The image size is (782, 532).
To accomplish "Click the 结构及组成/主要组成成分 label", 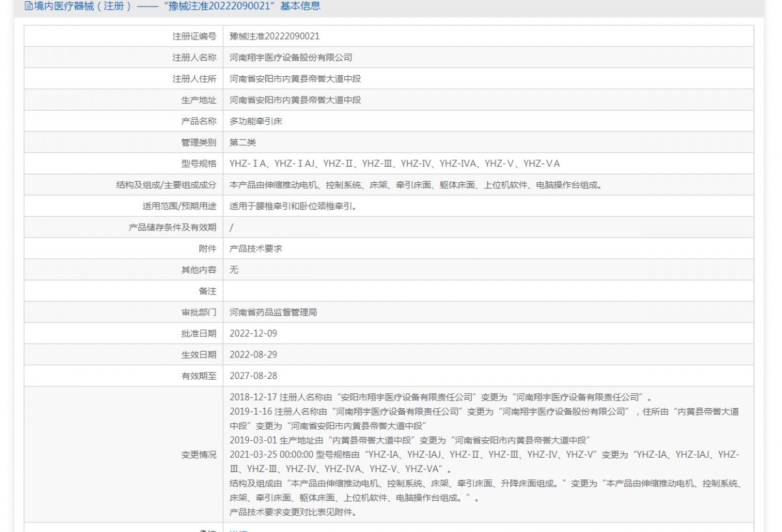I will tap(166, 185).
